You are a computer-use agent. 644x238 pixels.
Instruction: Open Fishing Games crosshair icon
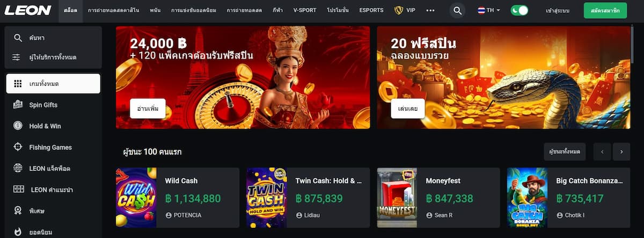pos(18,147)
